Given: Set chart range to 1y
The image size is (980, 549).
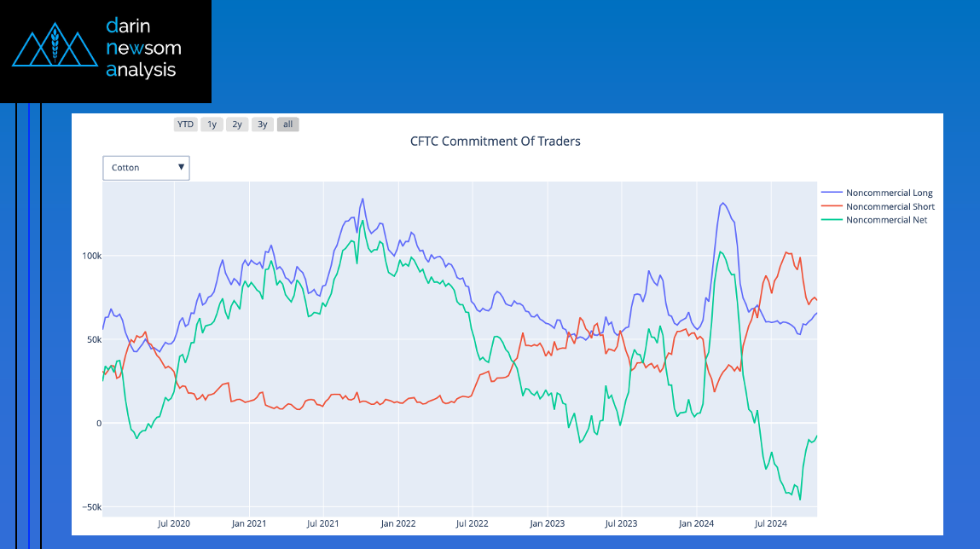Looking at the screenshot, I should coord(212,124).
